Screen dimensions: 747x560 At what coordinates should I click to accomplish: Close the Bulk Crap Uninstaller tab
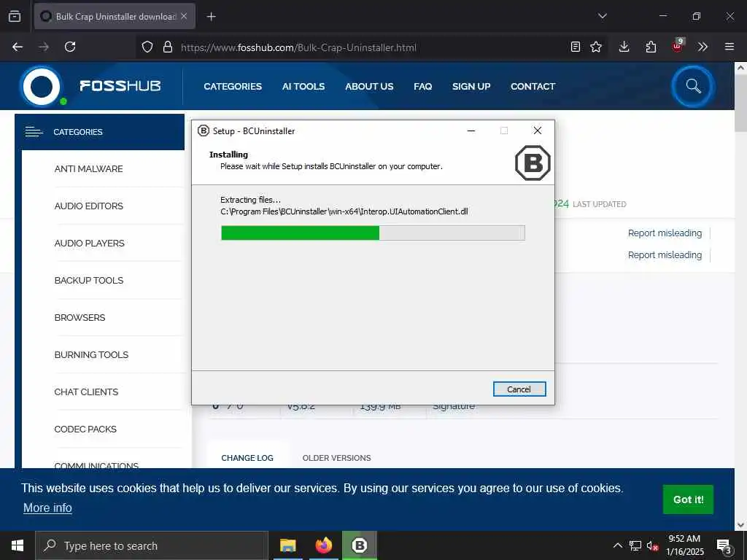[184, 16]
